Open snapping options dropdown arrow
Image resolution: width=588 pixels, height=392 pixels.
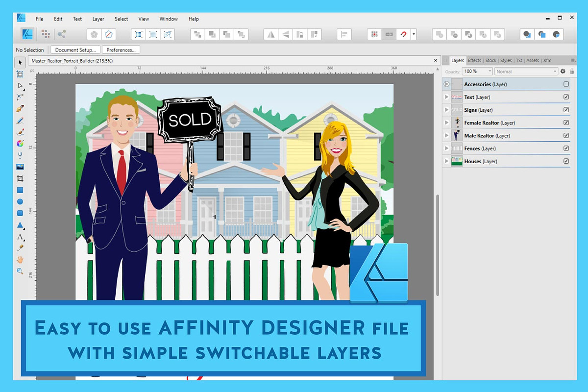click(414, 34)
